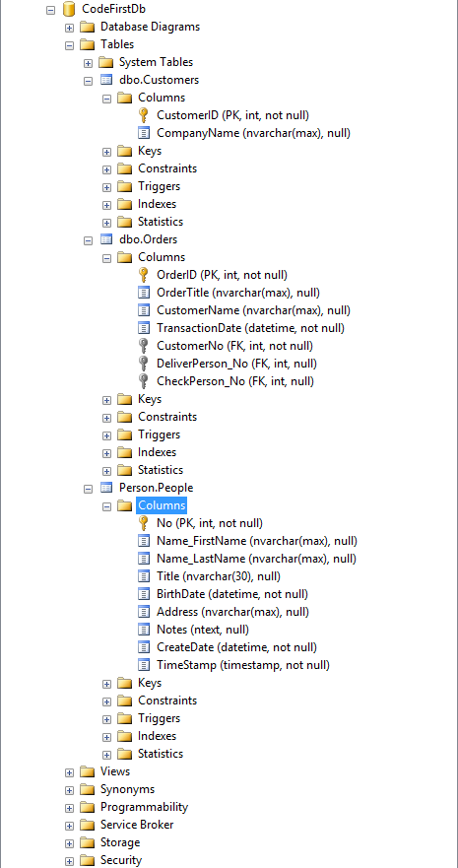Collapse the Columns node under dbo.Orders
458x868 pixels.
(x=106, y=258)
